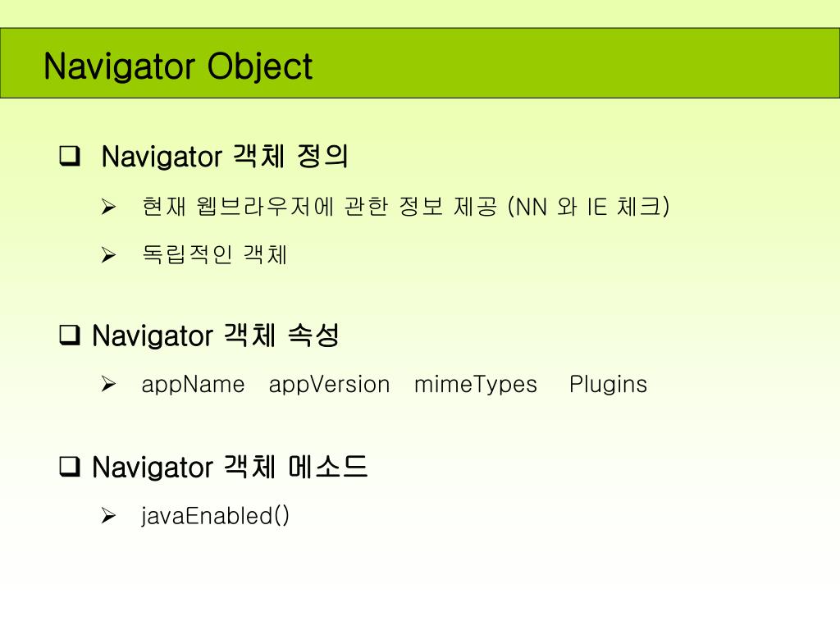This screenshot has width=840, height=630.
Task: Click the checkbox bullet beside Navigator 객체 속성
Action: click(x=70, y=336)
